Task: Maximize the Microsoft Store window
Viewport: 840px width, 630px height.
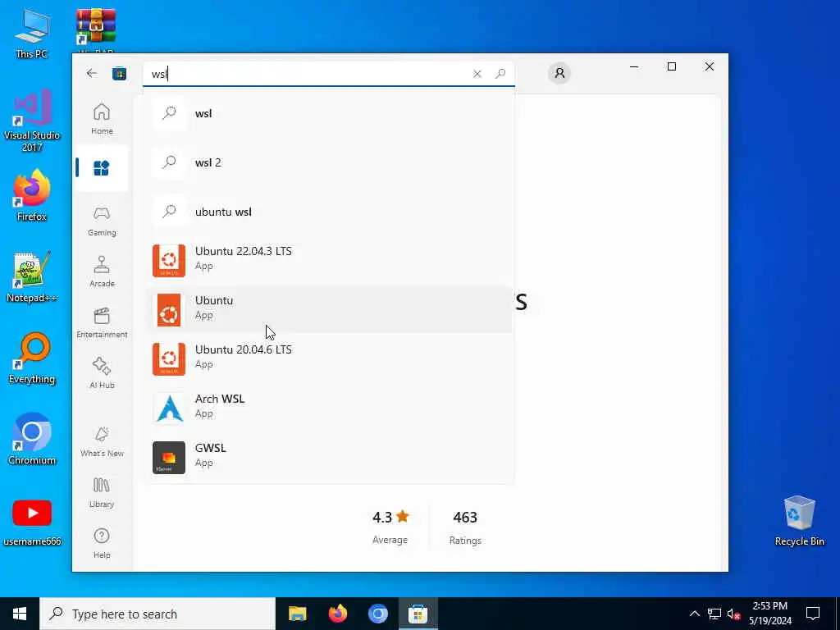Action: coord(672,66)
